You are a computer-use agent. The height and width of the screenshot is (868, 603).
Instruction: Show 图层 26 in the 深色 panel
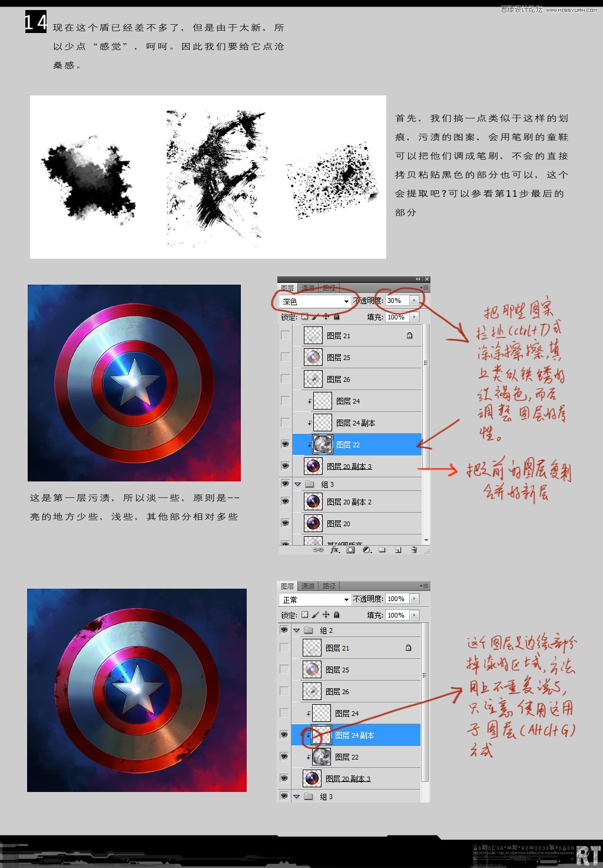pos(285,379)
